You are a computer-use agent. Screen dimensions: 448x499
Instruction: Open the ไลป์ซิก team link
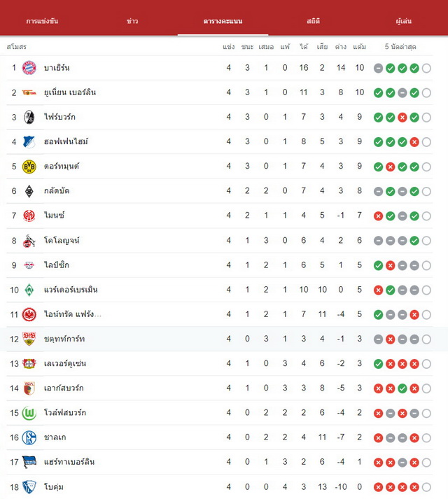coord(57,265)
